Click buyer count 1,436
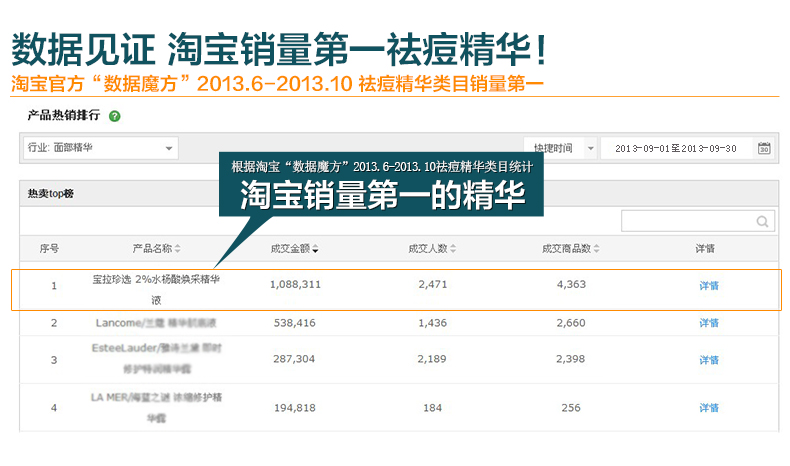The height and width of the screenshot is (466, 790). pos(432,323)
